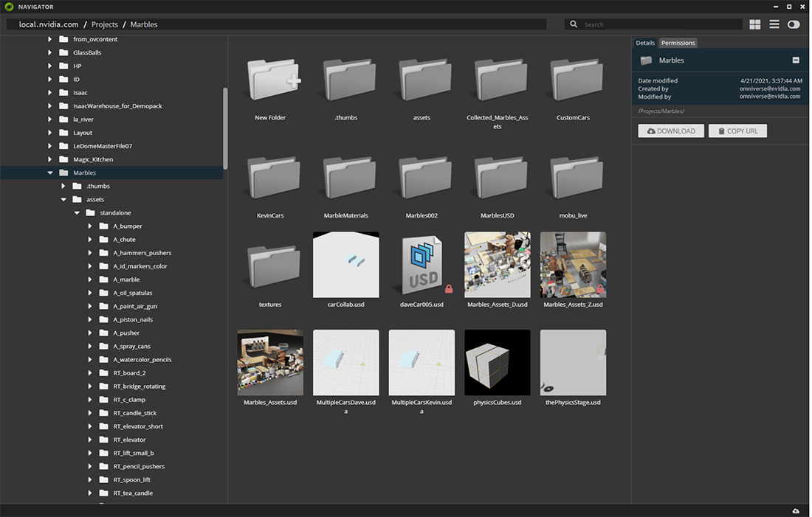Select Marbles_Assets_Z.usd thumbnail
This screenshot has width=812, height=517.
pos(573,265)
